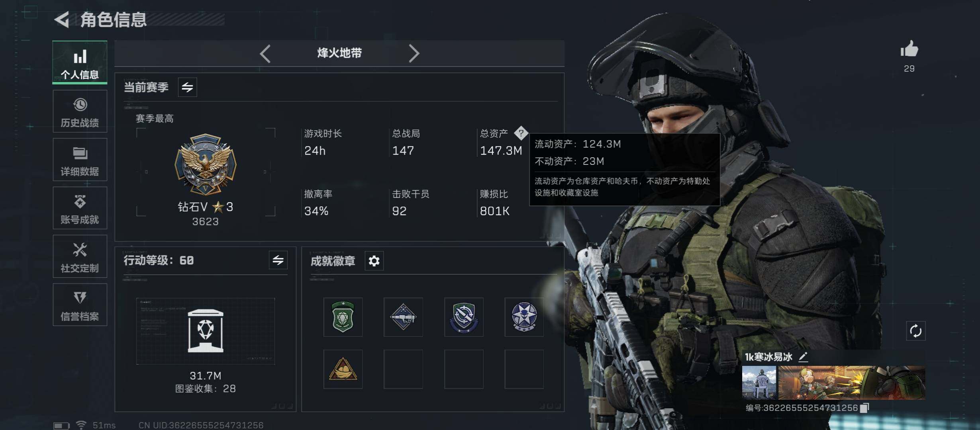Click the question mark beside 总资产
Viewport: 980px width, 430px height.
[x=521, y=133]
